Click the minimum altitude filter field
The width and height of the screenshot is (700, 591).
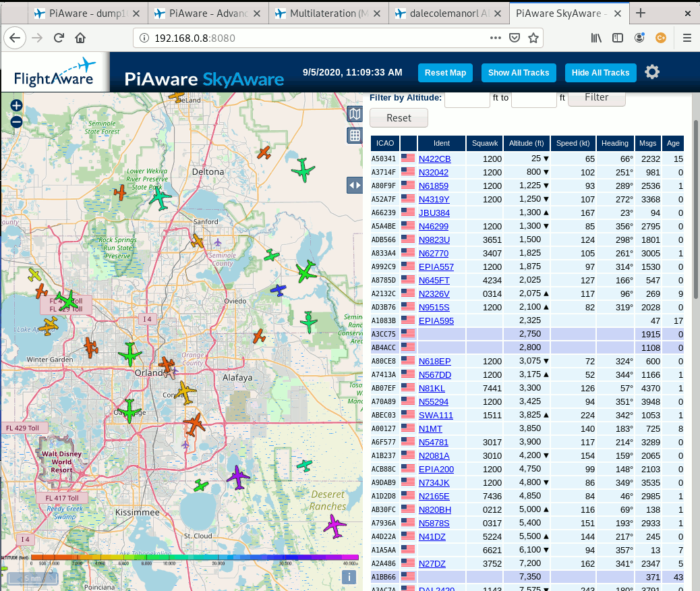click(x=467, y=98)
